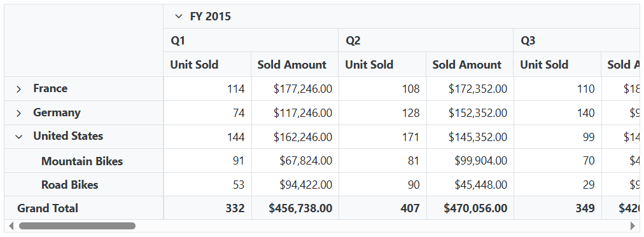Click Germany Q1 value 74

pyautogui.click(x=207, y=112)
